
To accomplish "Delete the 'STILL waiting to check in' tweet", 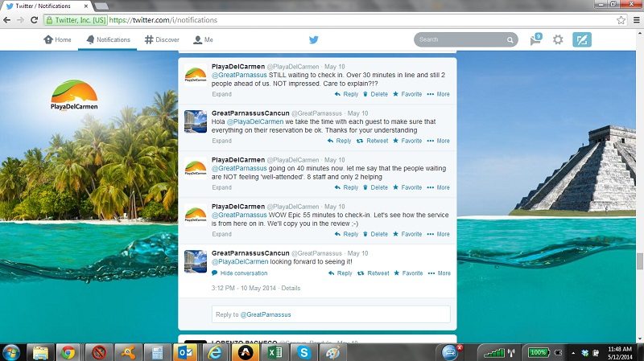I will (x=375, y=94).
